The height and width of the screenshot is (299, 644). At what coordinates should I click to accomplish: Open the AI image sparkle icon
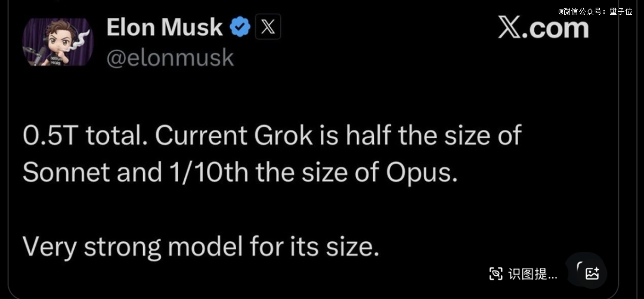[x=592, y=273]
